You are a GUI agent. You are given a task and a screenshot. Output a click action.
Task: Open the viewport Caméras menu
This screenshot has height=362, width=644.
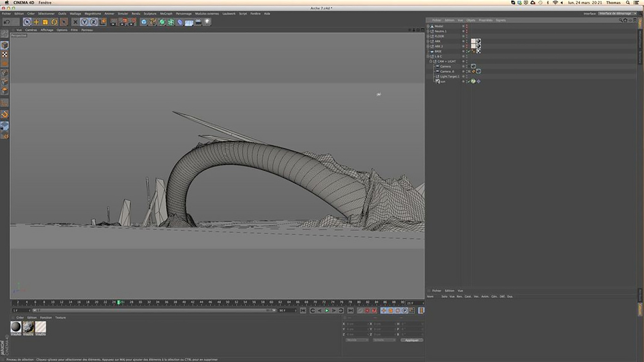(x=31, y=30)
